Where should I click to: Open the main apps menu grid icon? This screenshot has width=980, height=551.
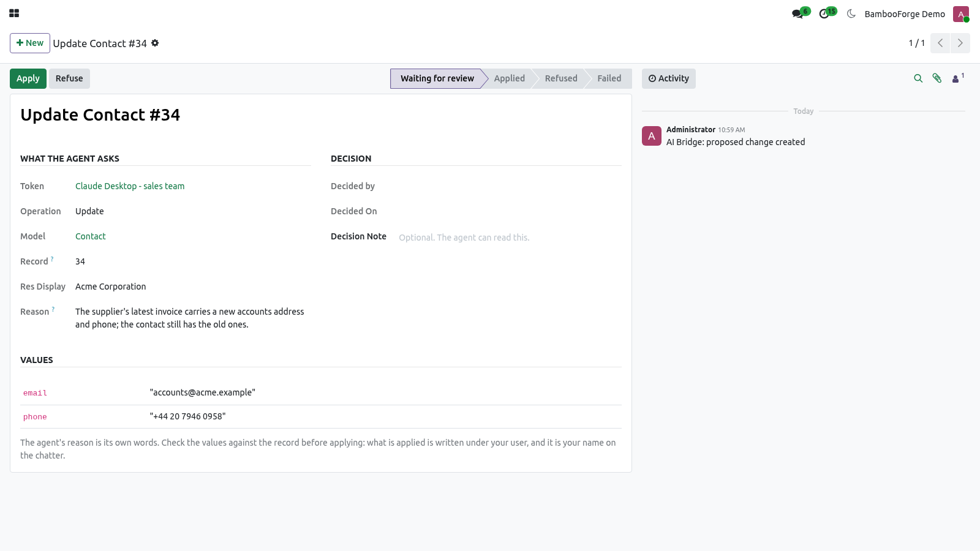tap(14, 13)
